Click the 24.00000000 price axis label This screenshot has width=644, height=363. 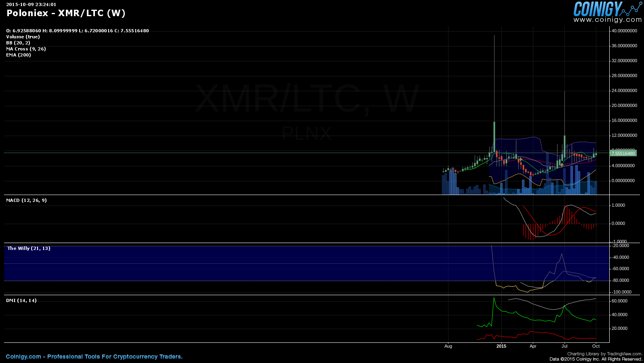pyautogui.click(x=624, y=90)
